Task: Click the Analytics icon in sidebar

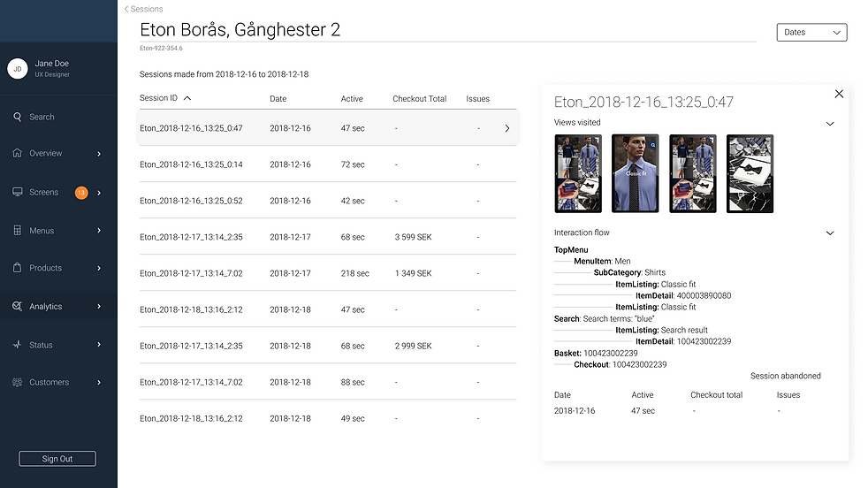Action: click(17, 306)
